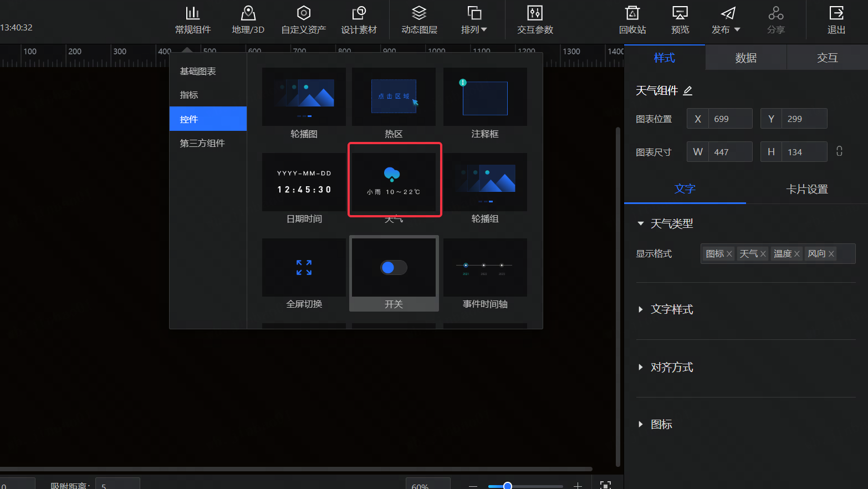Remove the 风向 tag from 显示格式
This screenshot has width=868, height=489.
[x=831, y=254]
